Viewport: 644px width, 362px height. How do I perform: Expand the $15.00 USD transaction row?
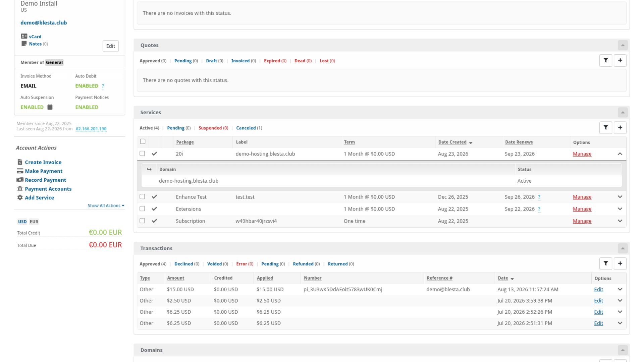tap(620, 289)
